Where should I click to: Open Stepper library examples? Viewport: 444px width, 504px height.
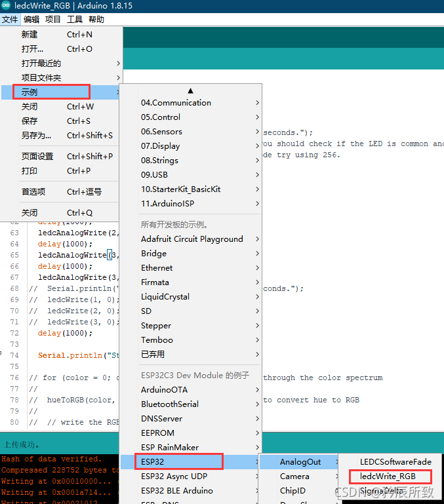pos(190,326)
